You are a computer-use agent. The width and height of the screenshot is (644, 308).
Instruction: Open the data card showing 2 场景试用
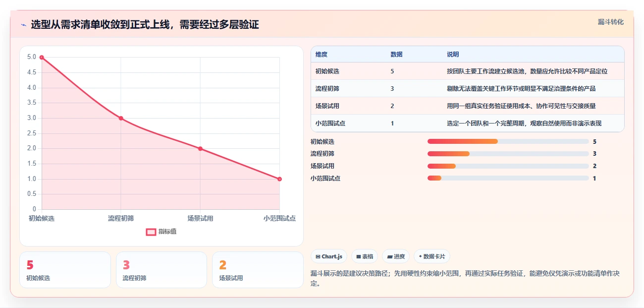pos(258,270)
